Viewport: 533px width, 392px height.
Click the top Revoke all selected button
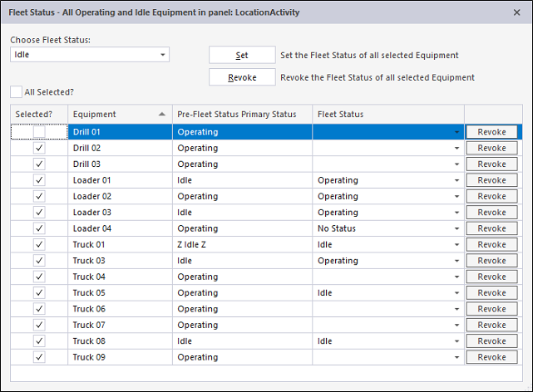241,77
